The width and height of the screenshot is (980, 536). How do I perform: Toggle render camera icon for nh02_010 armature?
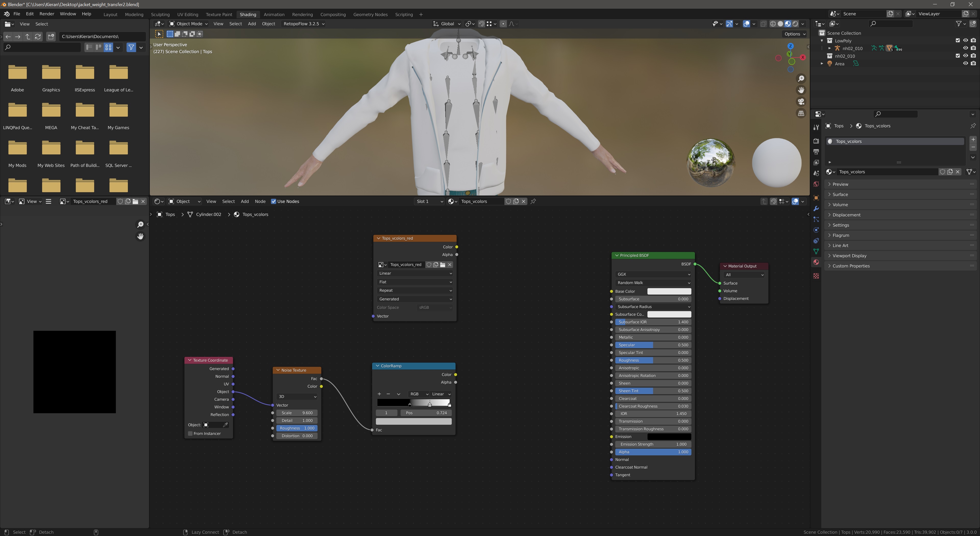973,48
